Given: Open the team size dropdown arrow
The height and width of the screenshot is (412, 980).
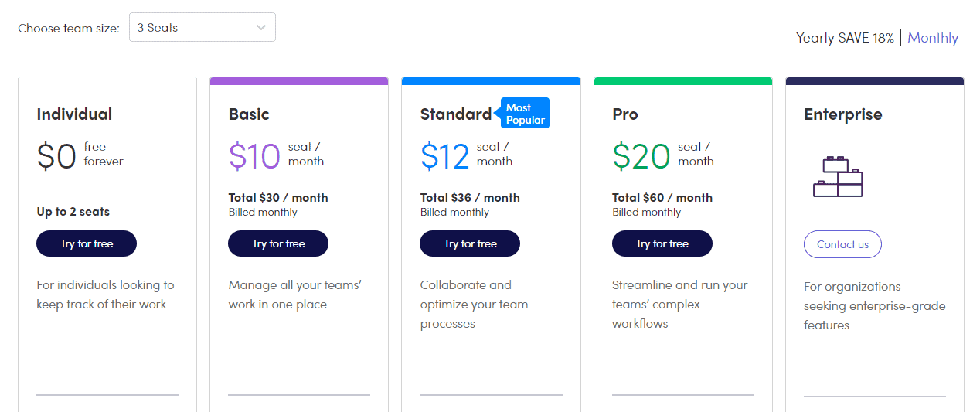Looking at the screenshot, I should click(x=261, y=28).
